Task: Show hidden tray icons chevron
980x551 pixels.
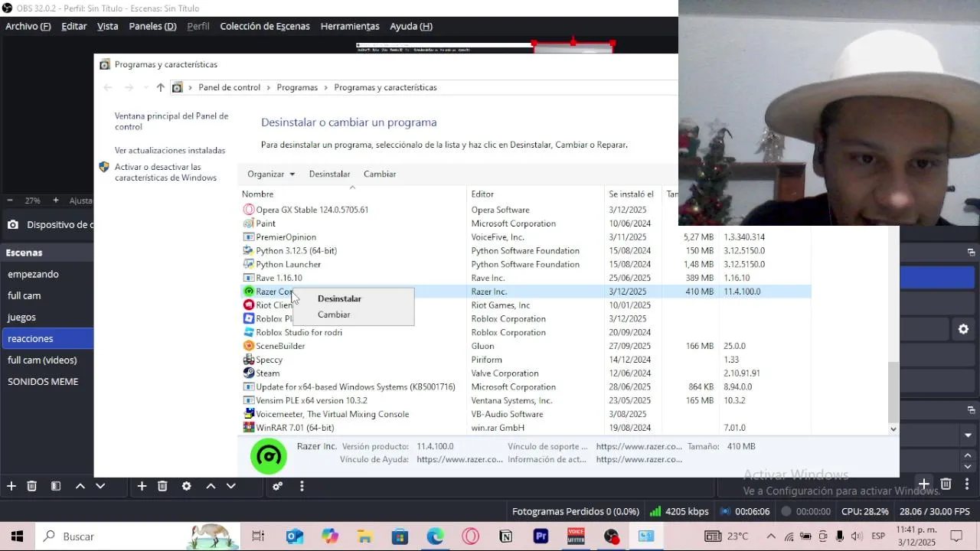Action: [x=771, y=536]
